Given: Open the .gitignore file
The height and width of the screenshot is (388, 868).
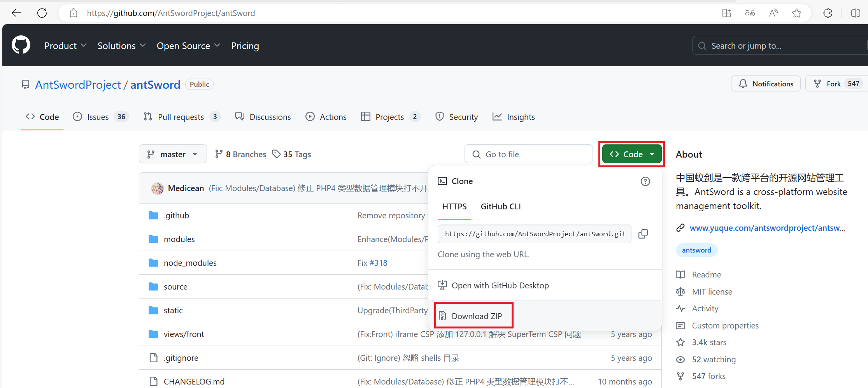Looking at the screenshot, I should click(181, 358).
